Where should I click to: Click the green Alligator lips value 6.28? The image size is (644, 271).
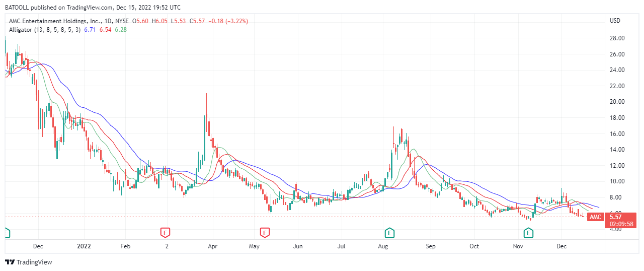click(121, 30)
